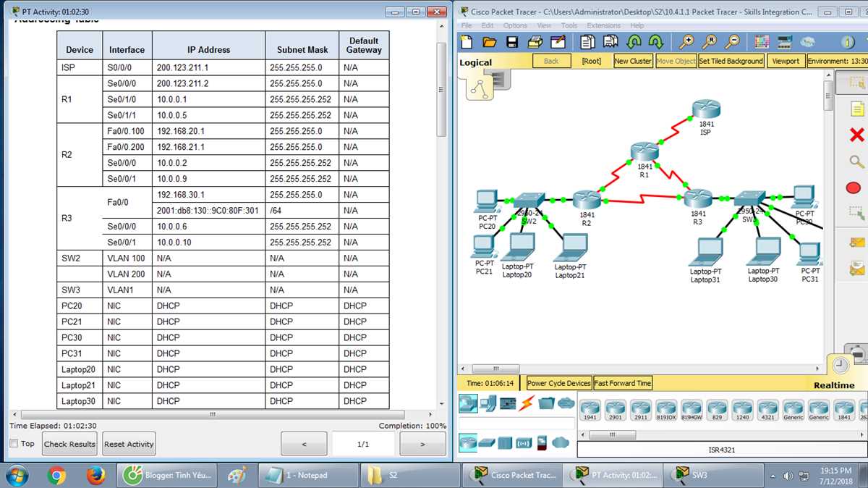The width and height of the screenshot is (868, 488).
Task: Open the drawing palette icon
Action: (762, 42)
